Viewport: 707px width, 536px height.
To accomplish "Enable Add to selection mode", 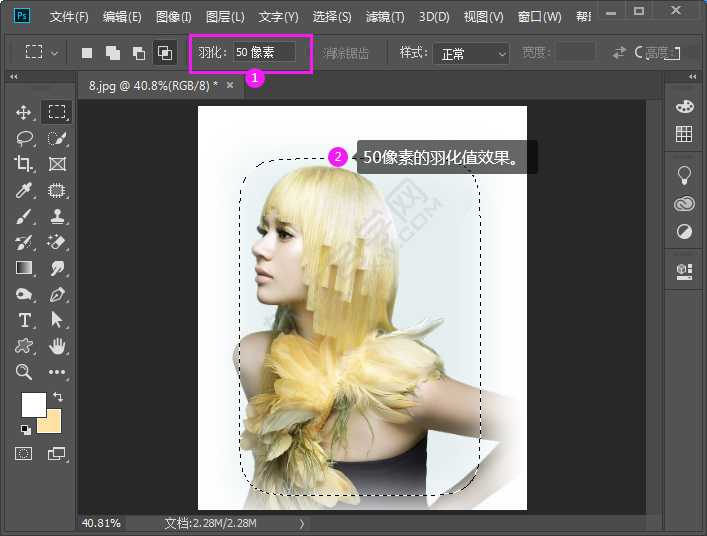I will 113,53.
